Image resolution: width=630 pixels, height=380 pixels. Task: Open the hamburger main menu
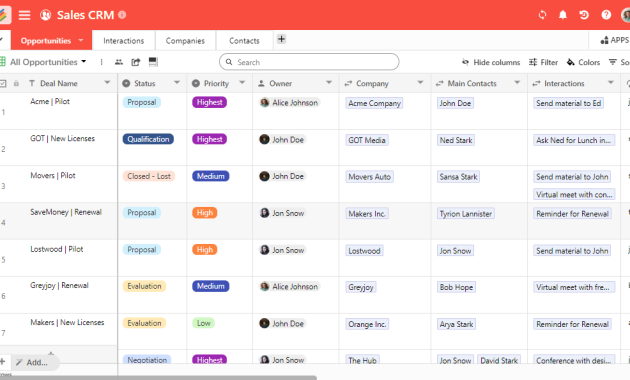tap(25, 15)
